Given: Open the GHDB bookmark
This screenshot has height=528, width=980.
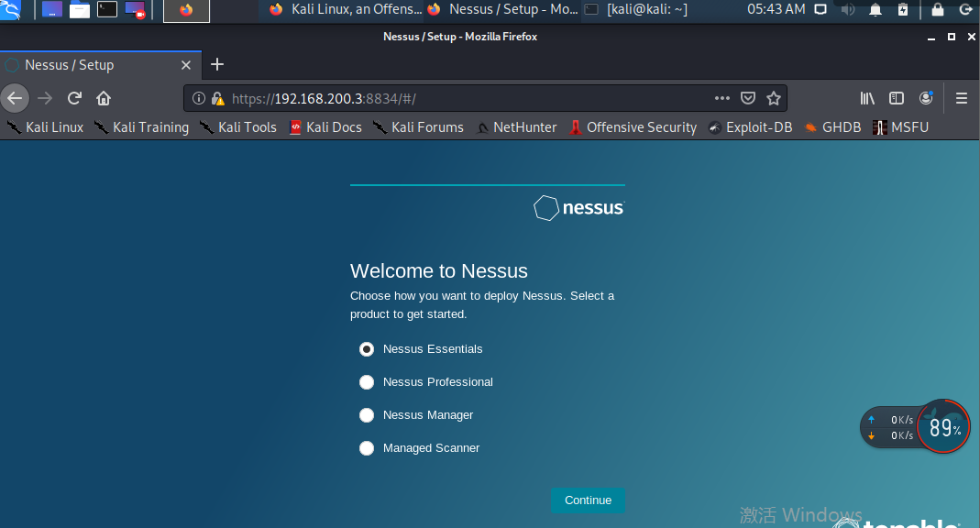Looking at the screenshot, I should pos(832,127).
